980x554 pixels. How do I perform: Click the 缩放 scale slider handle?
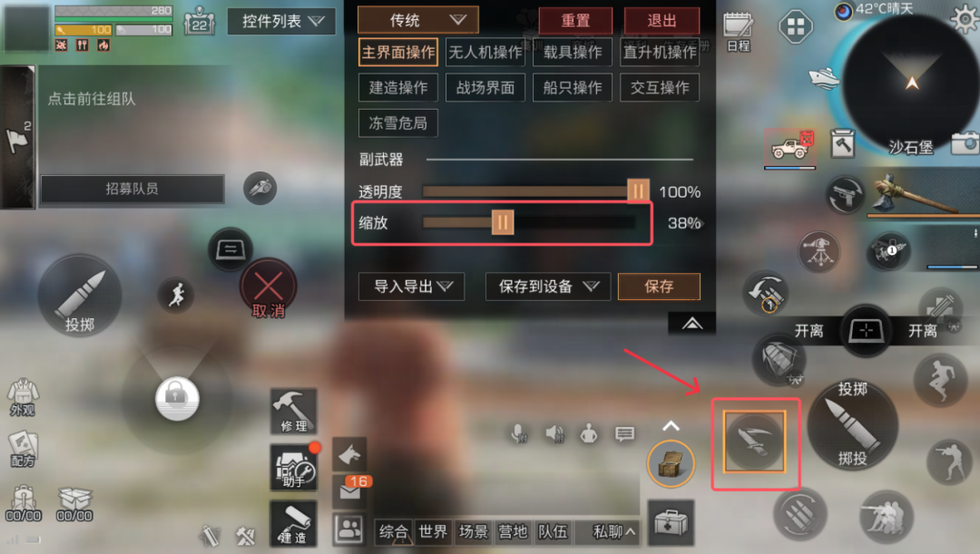[x=503, y=222]
